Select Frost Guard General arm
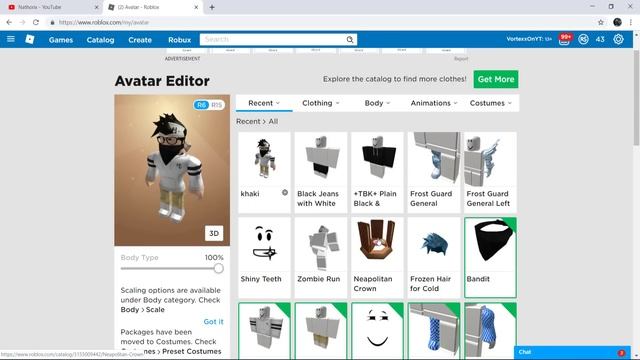Image resolution: width=640 pixels, height=360 pixels. 433,172
